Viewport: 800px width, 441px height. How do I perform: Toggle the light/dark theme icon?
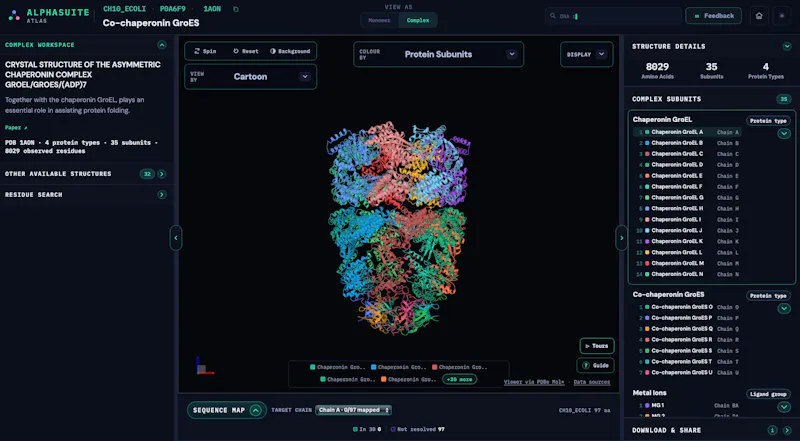(782, 16)
